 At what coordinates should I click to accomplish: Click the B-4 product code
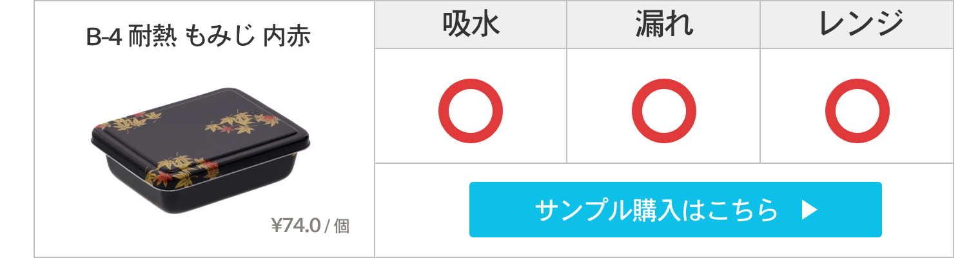[104, 37]
